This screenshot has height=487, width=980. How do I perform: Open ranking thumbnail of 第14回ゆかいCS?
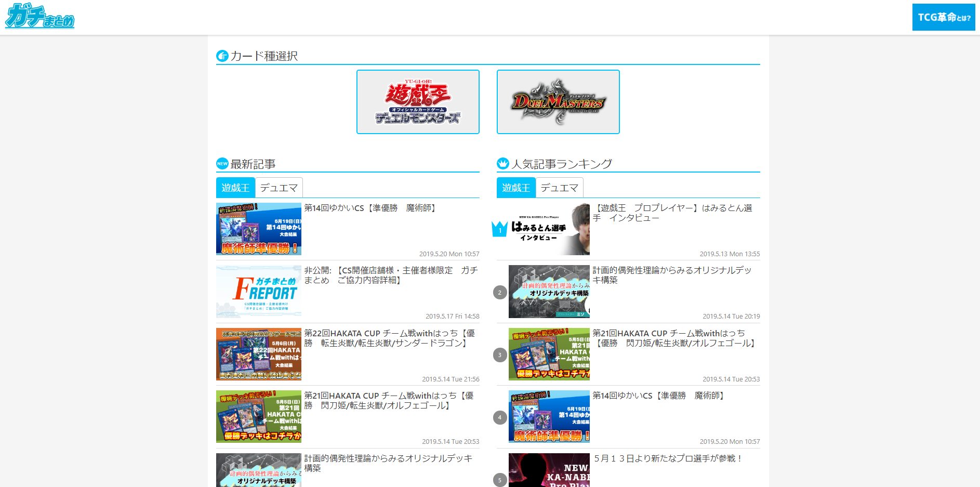click(549, 416)
